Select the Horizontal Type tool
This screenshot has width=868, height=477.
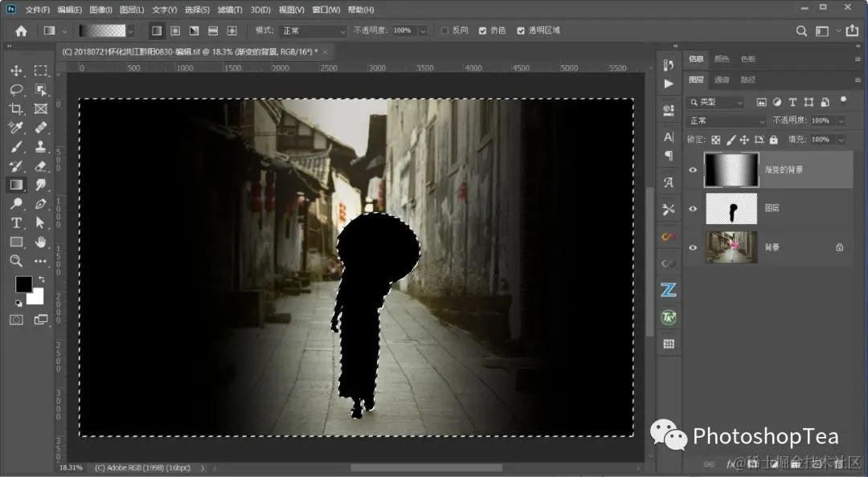[x=16, y=222]
